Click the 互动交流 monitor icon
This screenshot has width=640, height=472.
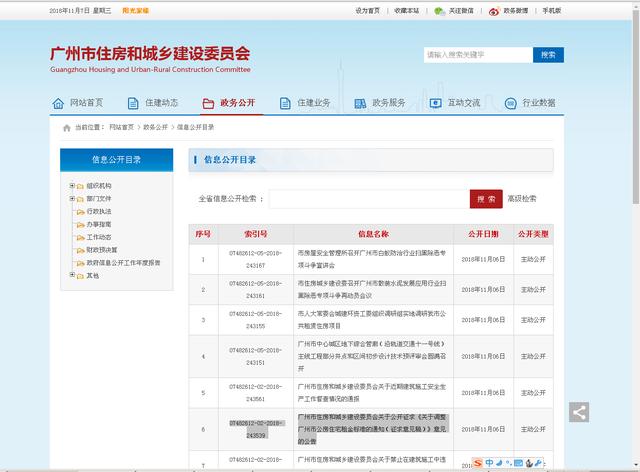coord(436,103)
